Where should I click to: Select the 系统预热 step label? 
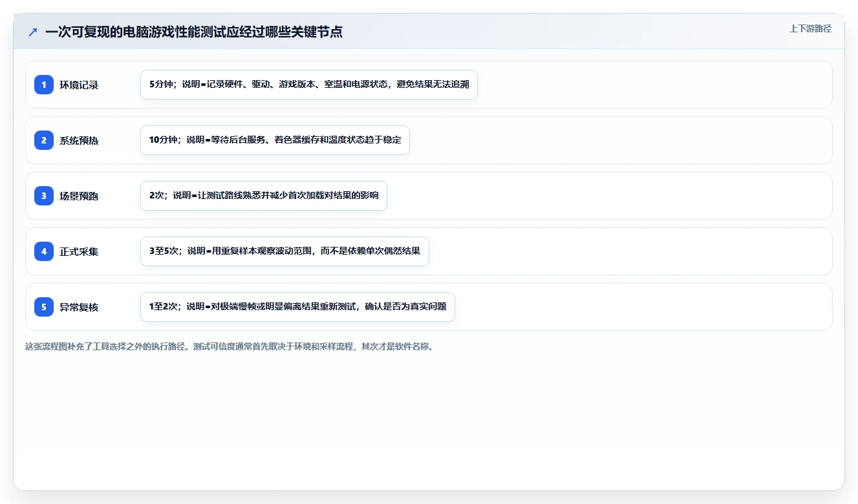click(x=79, y=140)
